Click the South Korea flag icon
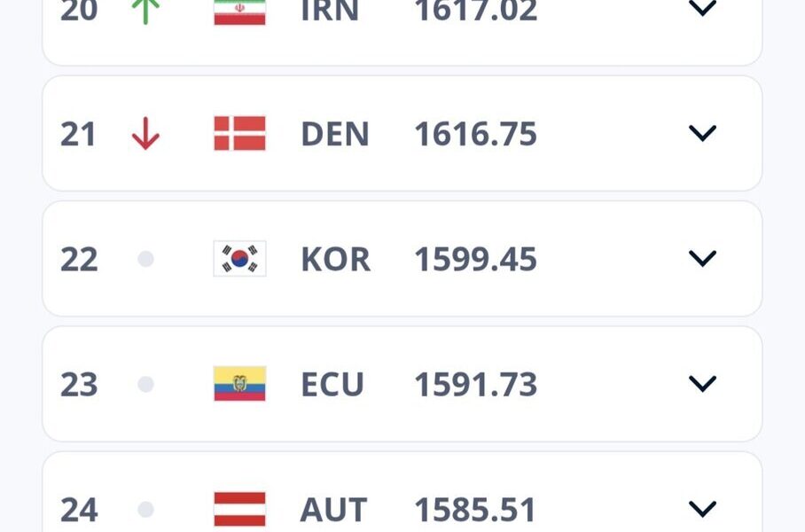This screenshot has height=532, width=805. [239, 259]
